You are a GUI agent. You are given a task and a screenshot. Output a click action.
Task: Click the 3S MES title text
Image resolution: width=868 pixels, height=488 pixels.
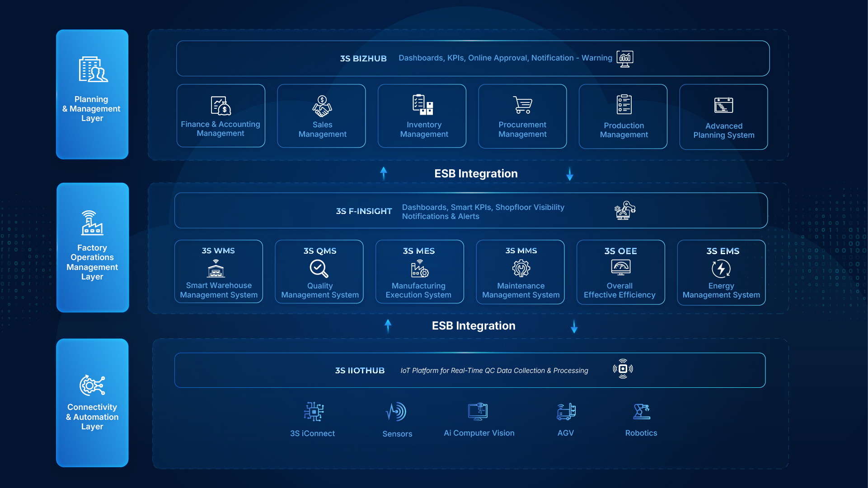[419, 251]
